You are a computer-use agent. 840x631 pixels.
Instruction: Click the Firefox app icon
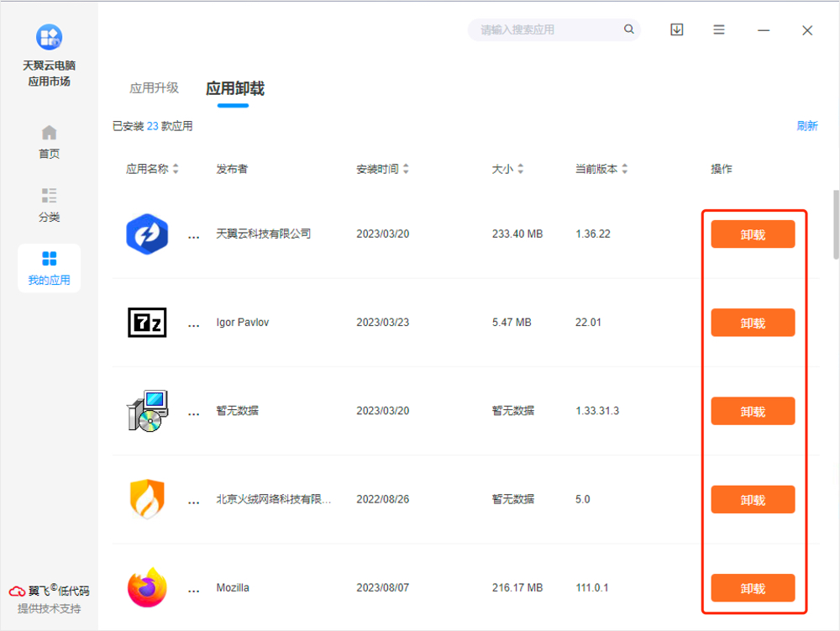(x=147, y=587)
